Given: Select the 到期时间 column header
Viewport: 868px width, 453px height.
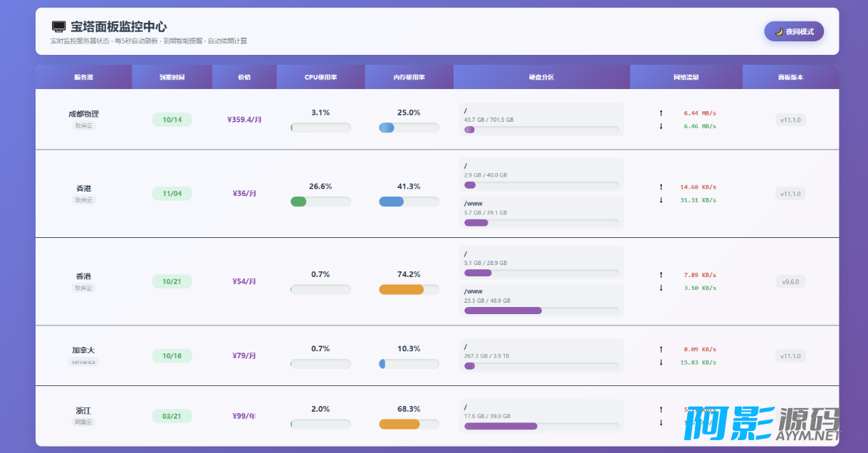Looking at the screenshot, I should tap(172, 77).
